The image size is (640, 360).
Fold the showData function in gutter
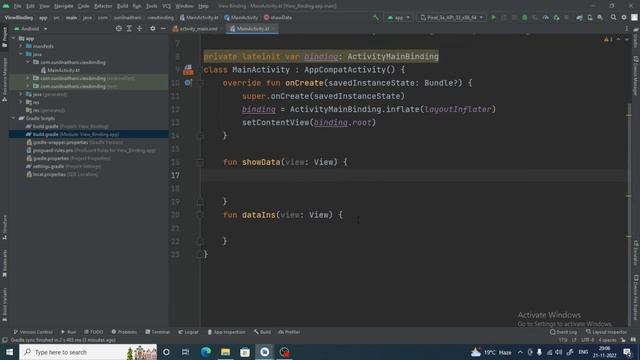click(200, 162)
